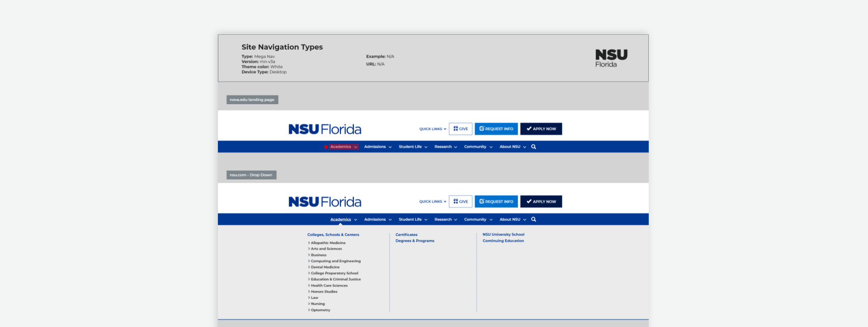Open the College Preparatory School link
The width and height of the screenshot is (868, 327).
tap(334, 273)
